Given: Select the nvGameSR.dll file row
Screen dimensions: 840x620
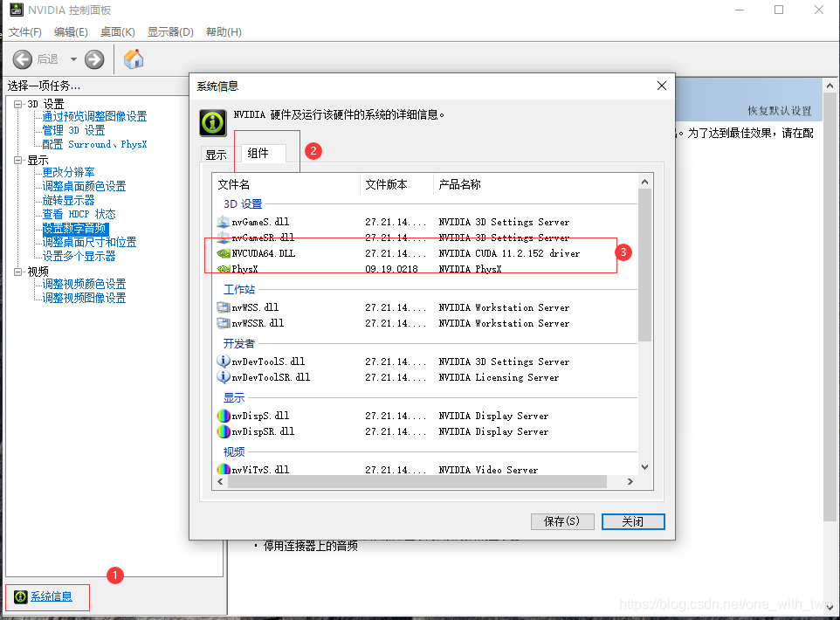Looking at the screenshot, I should 426,238.
